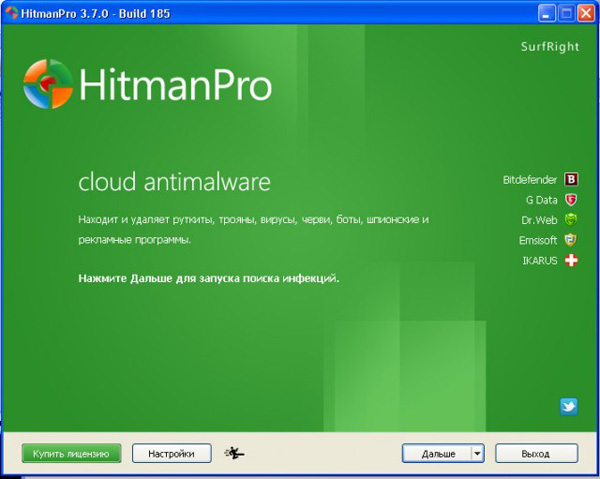Viewport: 600px width, 479px height.
Task: Minimize the HitmanPro window
Action: pyautogui.click(x=547, y=12)
